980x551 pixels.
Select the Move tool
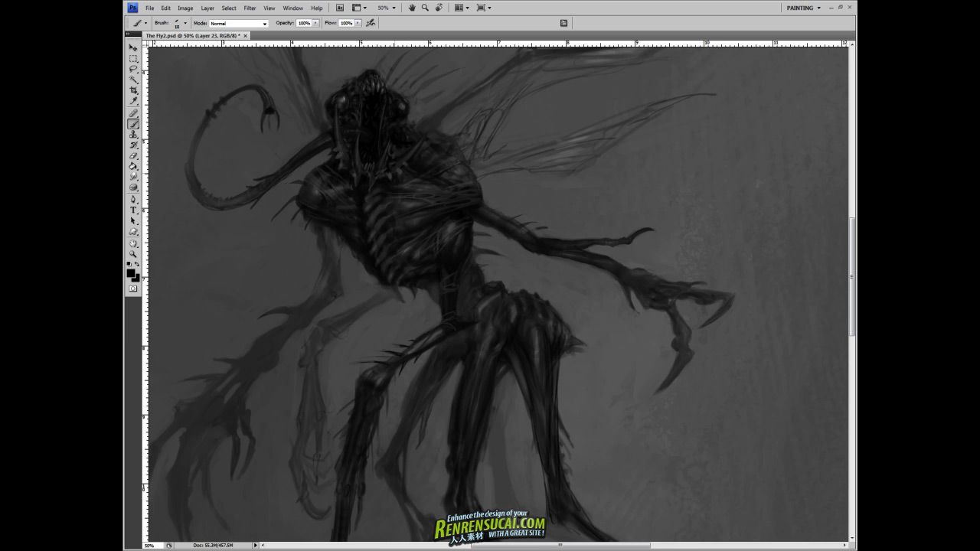coord(133,47)
